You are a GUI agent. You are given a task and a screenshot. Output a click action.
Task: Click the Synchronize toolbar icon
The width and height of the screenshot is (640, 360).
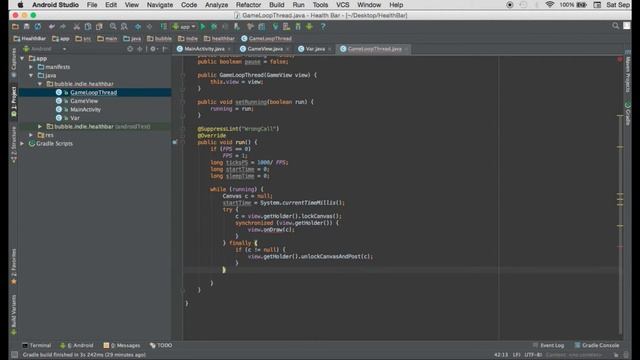click(x=38, y=27)
